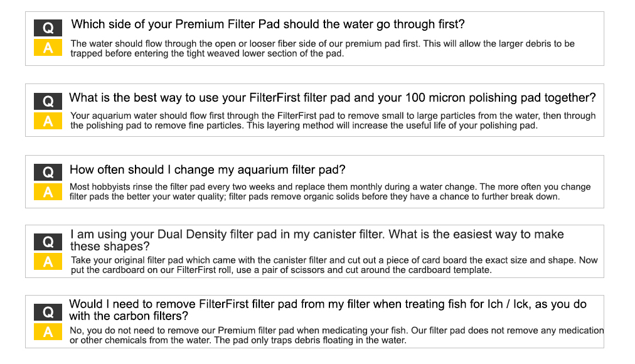Click the answer text about looser fiber side of pad

(x=323, y=48)
